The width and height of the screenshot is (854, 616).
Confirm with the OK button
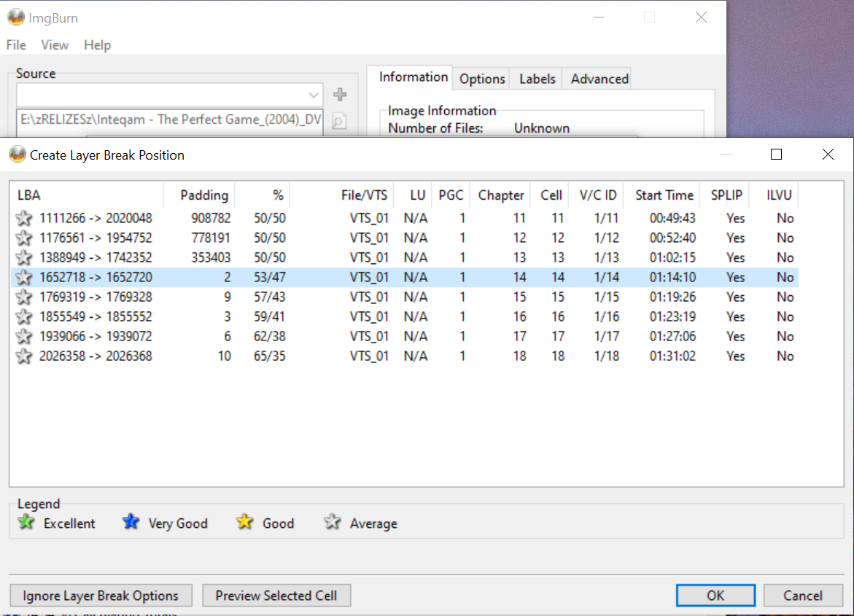click(x=715, y=596)
